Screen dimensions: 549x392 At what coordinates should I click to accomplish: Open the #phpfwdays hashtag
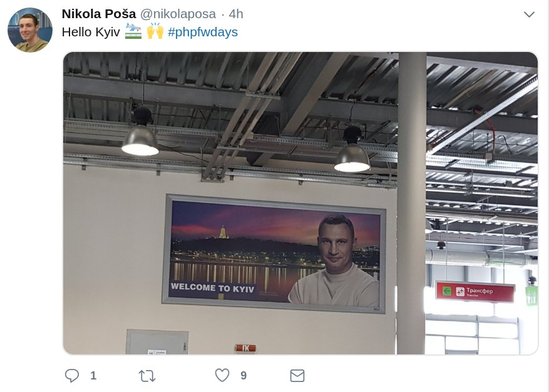203,32
